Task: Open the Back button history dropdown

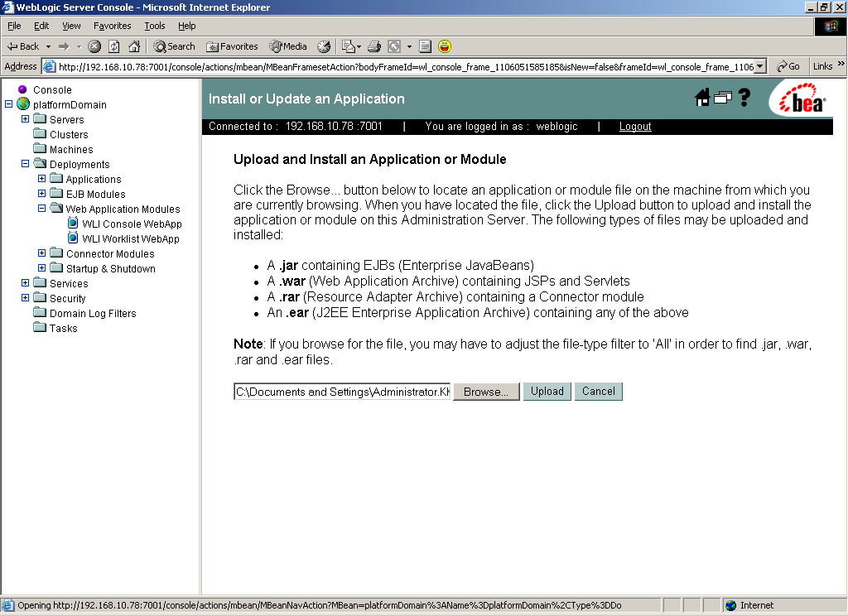Action: (48, 46)
